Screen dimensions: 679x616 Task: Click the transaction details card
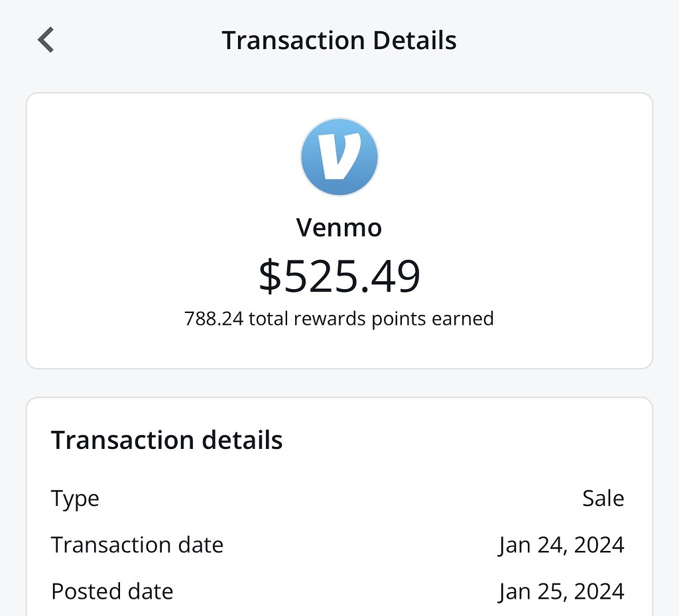(x=339, y=504)
